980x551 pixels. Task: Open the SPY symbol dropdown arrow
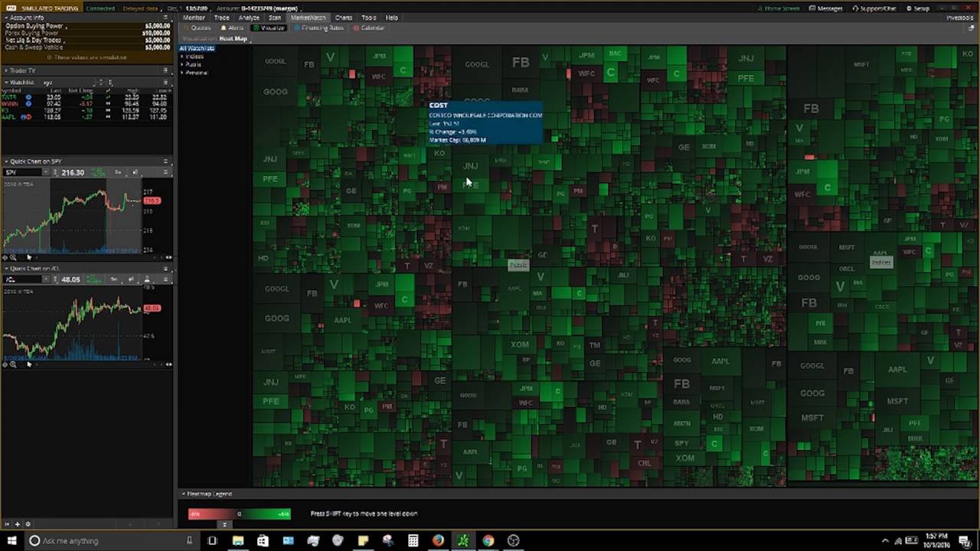46,172
